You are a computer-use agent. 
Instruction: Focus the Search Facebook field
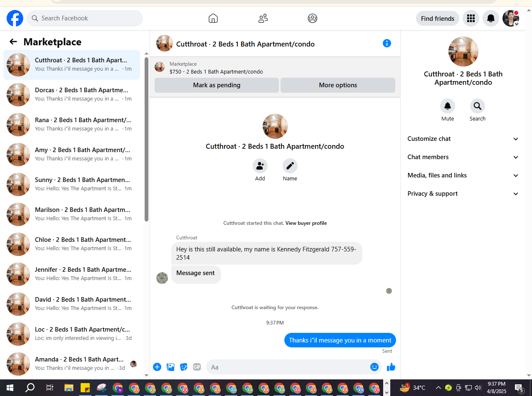pos(85,18)
